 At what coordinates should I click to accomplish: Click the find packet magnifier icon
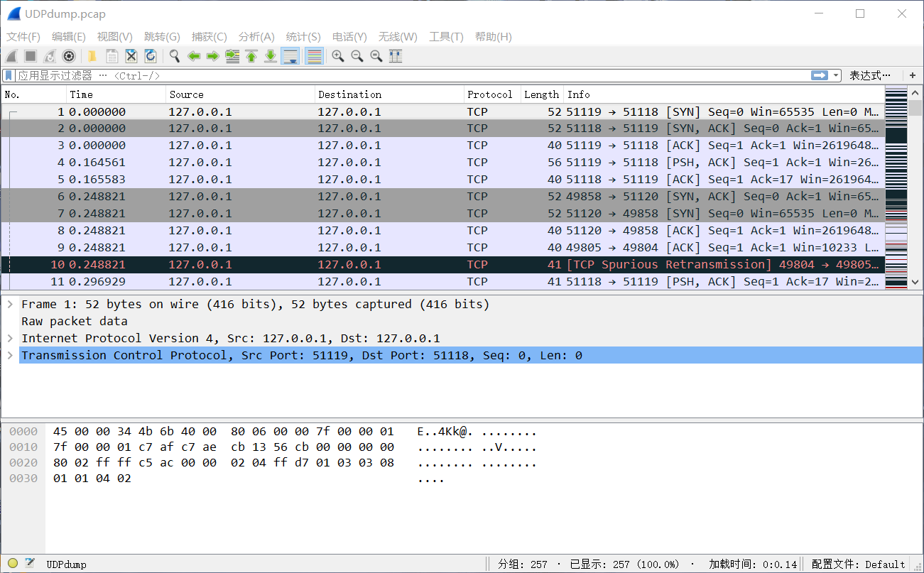click(174, 56)
